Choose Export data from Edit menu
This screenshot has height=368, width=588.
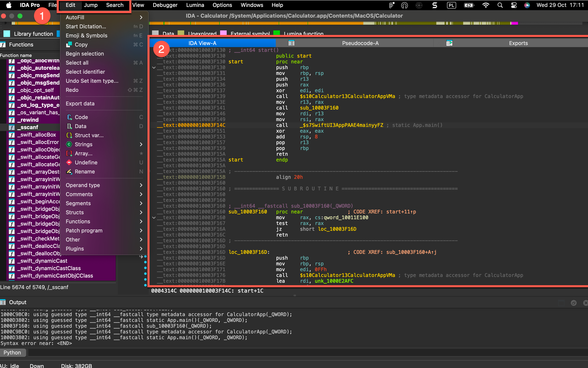point(80,104)
